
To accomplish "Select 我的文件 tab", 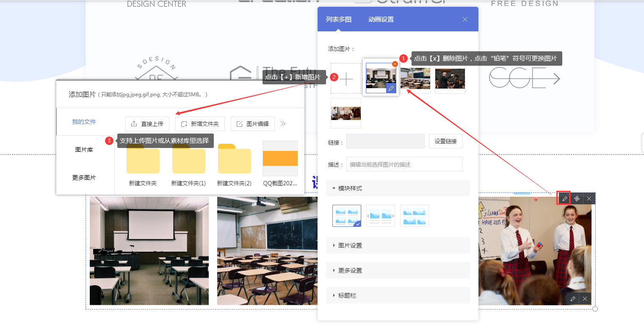I will [x=84, y=122].
